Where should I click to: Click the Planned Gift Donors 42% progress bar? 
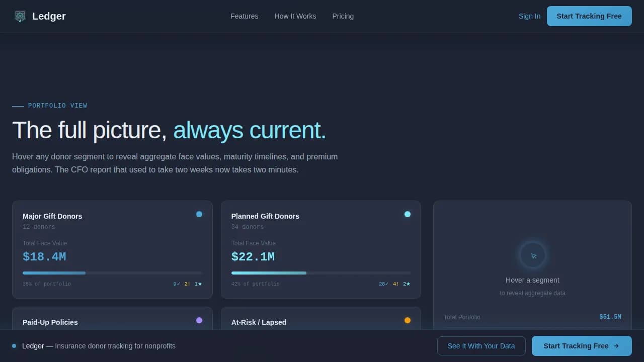tap(321, 273)
